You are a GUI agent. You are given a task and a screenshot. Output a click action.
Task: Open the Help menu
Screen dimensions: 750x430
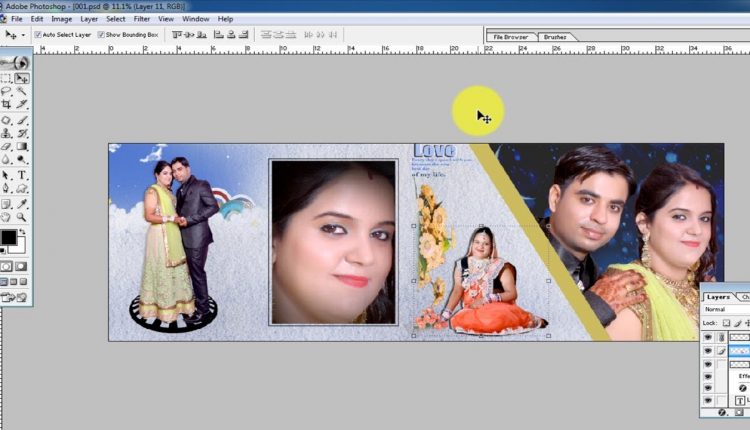225,19
